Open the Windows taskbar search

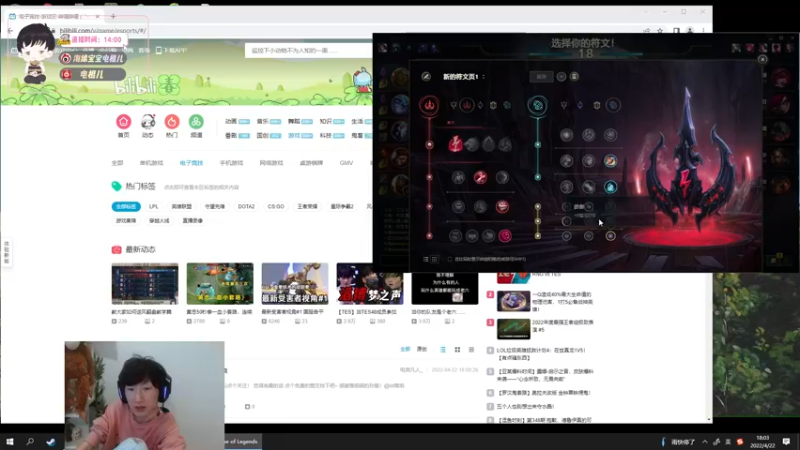(x=30, y=441)
